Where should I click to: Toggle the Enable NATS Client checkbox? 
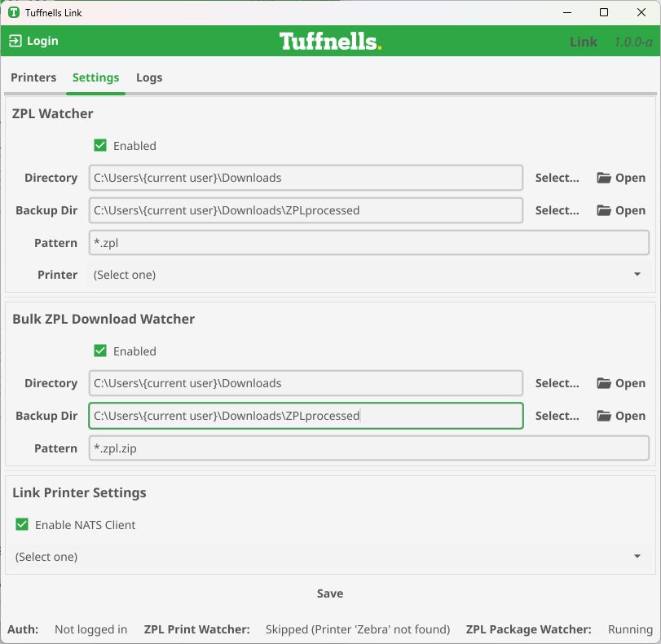22,525
